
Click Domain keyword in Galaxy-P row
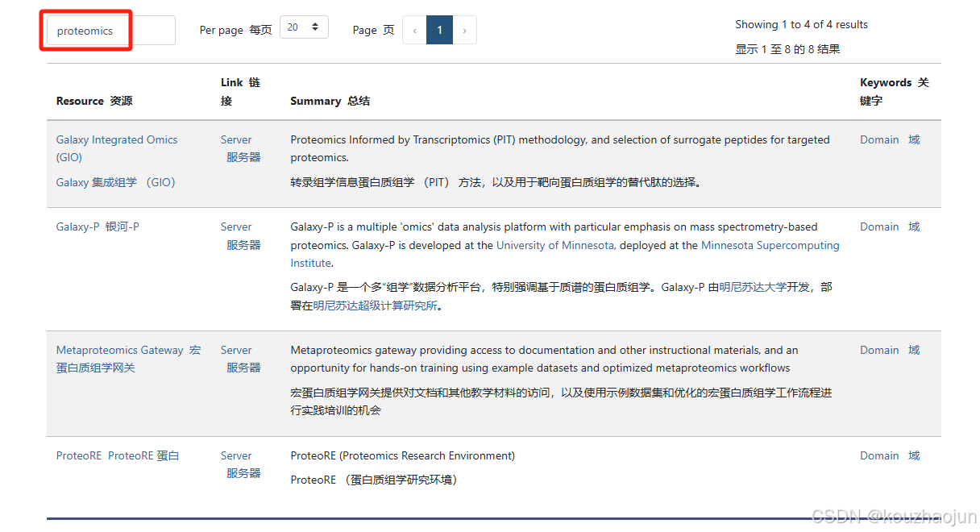point(879,227)
